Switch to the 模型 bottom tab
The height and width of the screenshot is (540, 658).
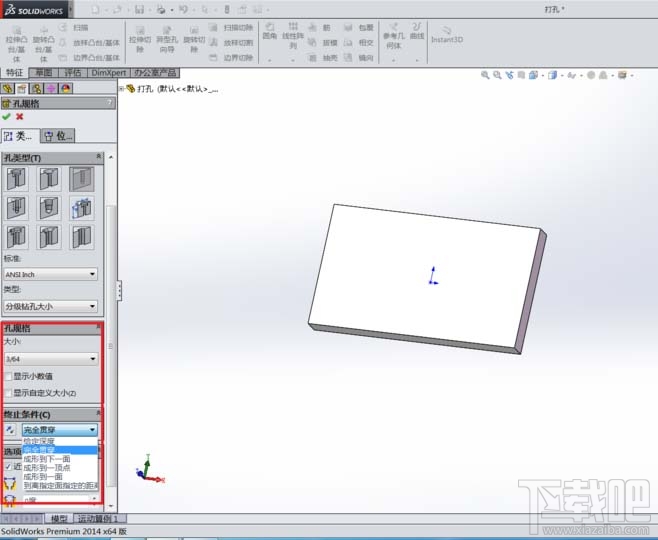pos(59,519)
